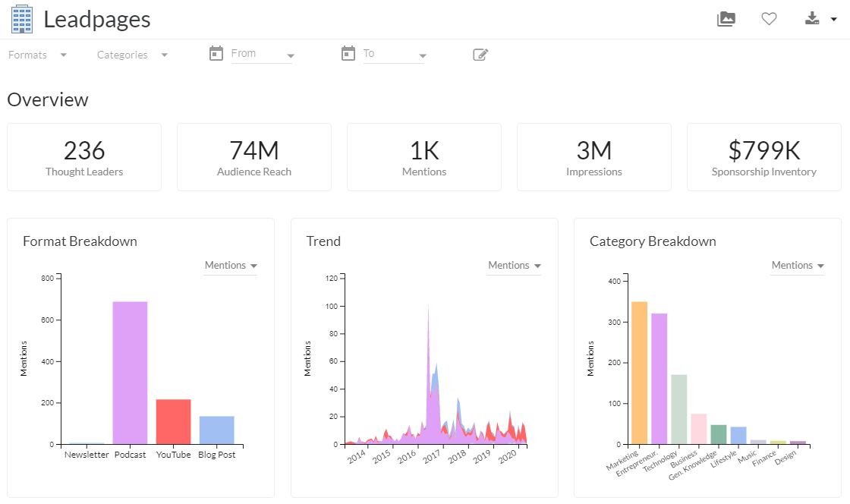Click the Leadpages building logo icon
850x504 pixels.
tap(22, 20)
